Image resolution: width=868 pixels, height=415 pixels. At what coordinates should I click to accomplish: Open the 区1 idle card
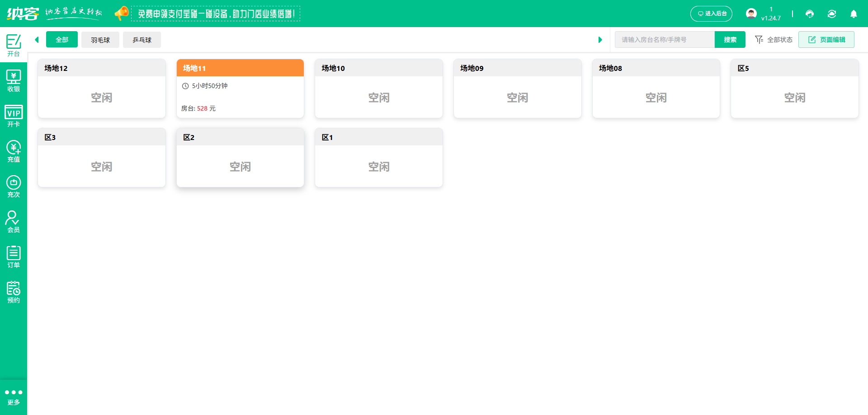click(379, 158)
